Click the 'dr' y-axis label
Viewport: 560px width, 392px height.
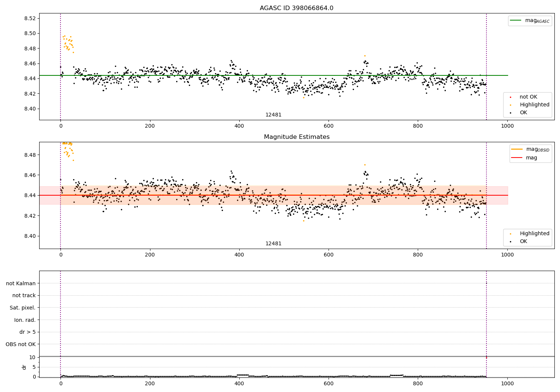tap(24, 367)
